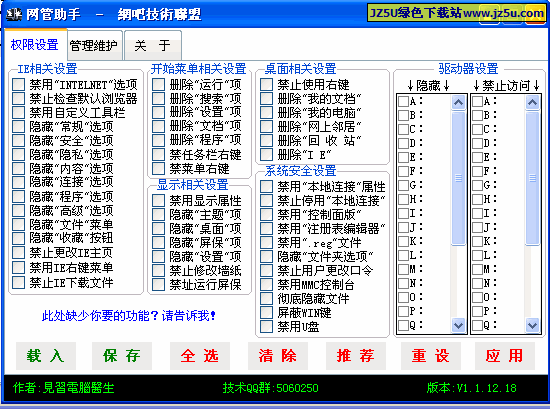Toggle 禁用自定义工具栏 checkbox
550x409 pixels.
click(19, 113)
